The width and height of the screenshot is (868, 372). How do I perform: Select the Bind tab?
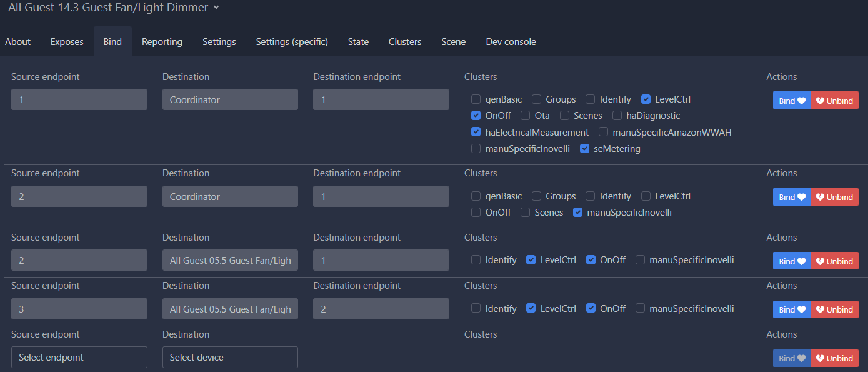112,42
